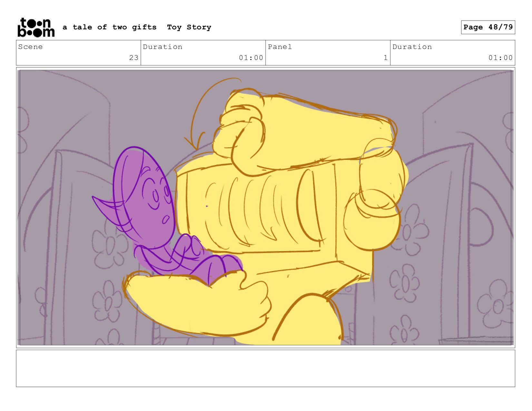Select the title 'a tale of two gifts Toy Story'
This screenshot has height=411, width=532.
coord(137,27)
